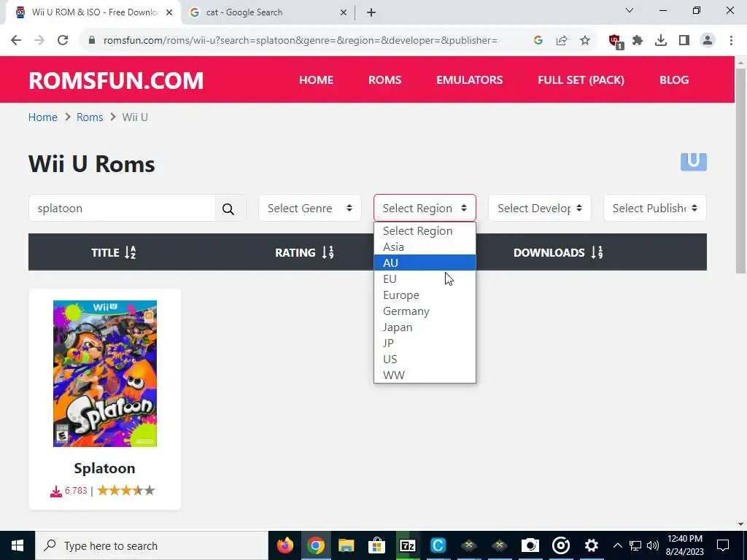Viewport: 747px width, 560px height.
Task: Show hidden tray icons chevron
Action: 617,545
